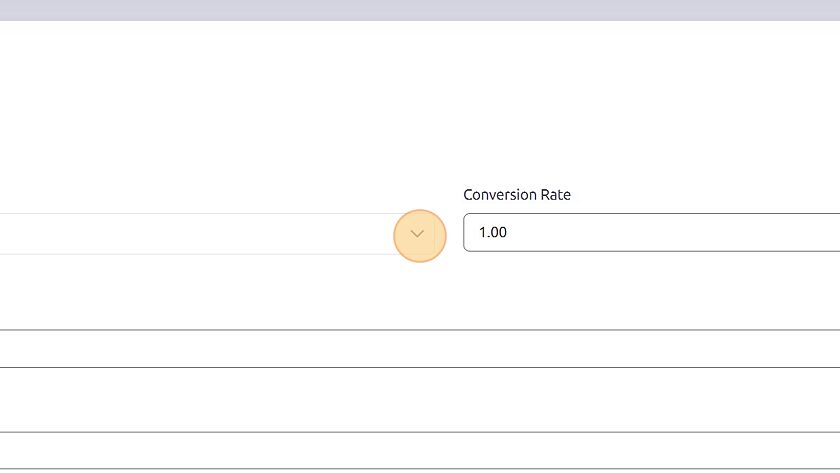Click the blank area above Conversion Rate
Screen dimensions: 840x473
[x=651, y=107]
